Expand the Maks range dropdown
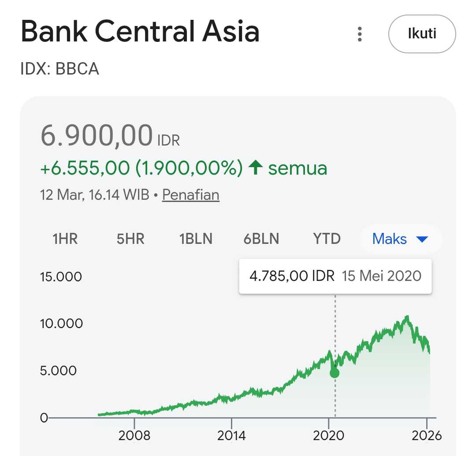 (x=400, y=239)
